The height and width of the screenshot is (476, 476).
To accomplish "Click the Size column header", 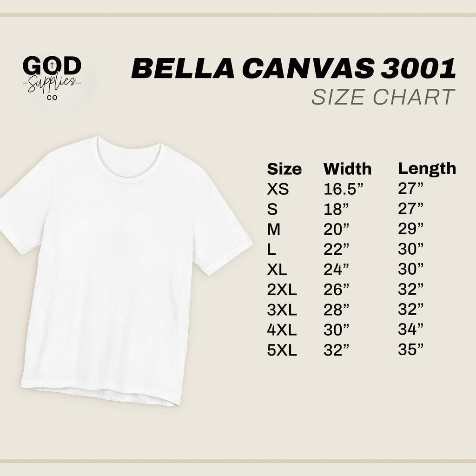I will (284, 169).
